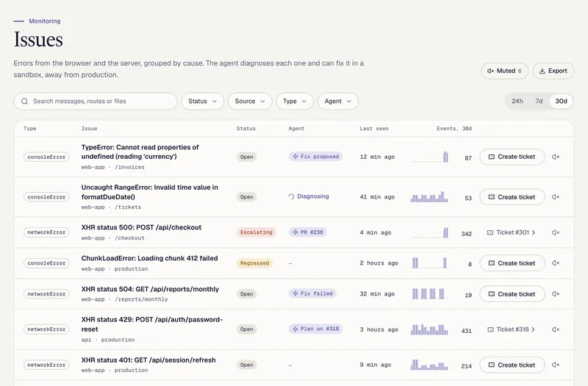Focus the search messages, routes or files field
Viewport: 588px width, 386px height.
96,101
